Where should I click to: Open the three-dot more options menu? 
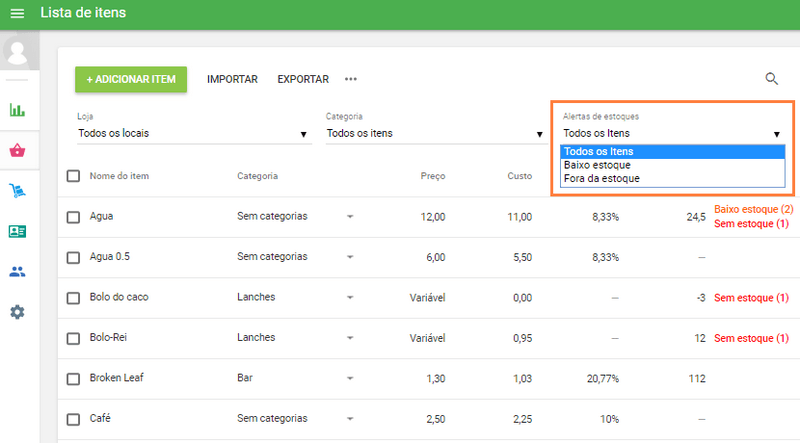pyautogui.click(x=351, y=79)
